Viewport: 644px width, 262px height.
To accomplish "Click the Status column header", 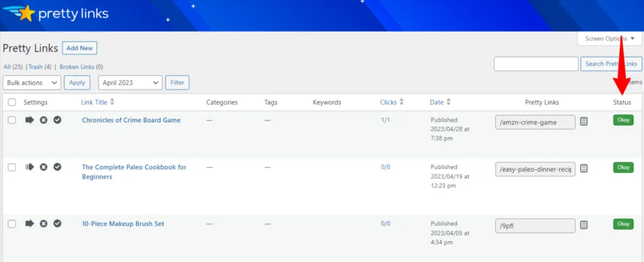I will [x=622, y=103].
